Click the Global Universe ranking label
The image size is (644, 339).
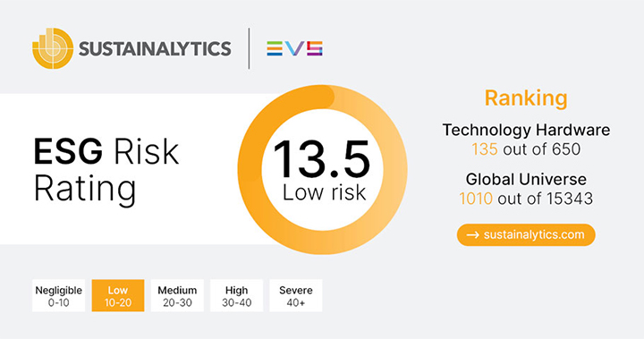[526, 180]
